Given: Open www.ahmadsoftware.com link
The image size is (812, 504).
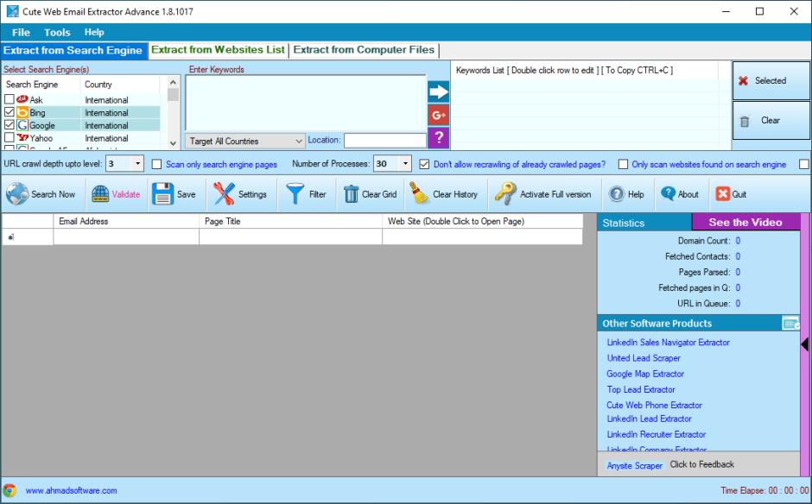Looking at the screenshot, I should [x=72, y=490].
